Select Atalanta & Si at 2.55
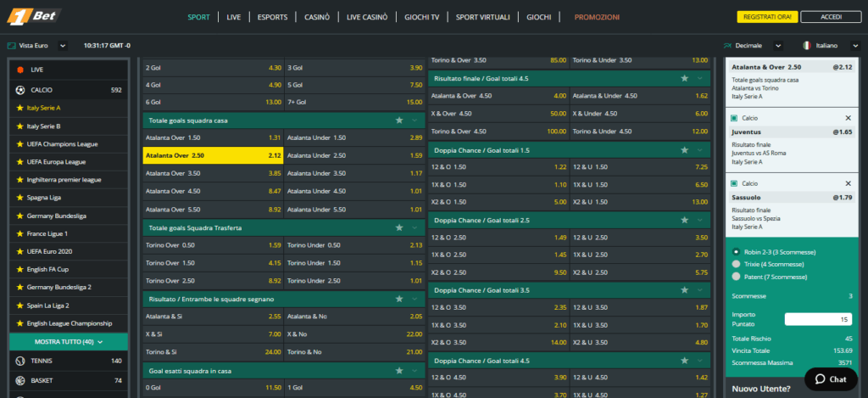The height and width of the screenshot is (398, 868). pos(213,317)
